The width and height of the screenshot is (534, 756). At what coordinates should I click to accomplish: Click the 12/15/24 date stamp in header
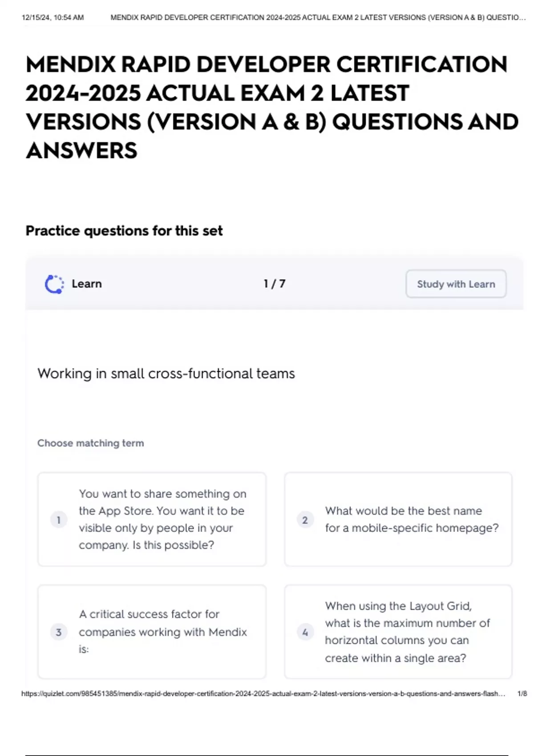point(53,18)
